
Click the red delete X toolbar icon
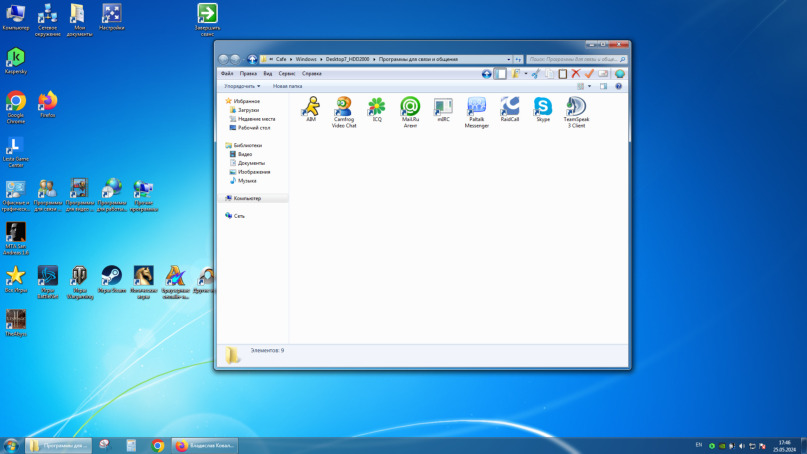tap(576, 74)
